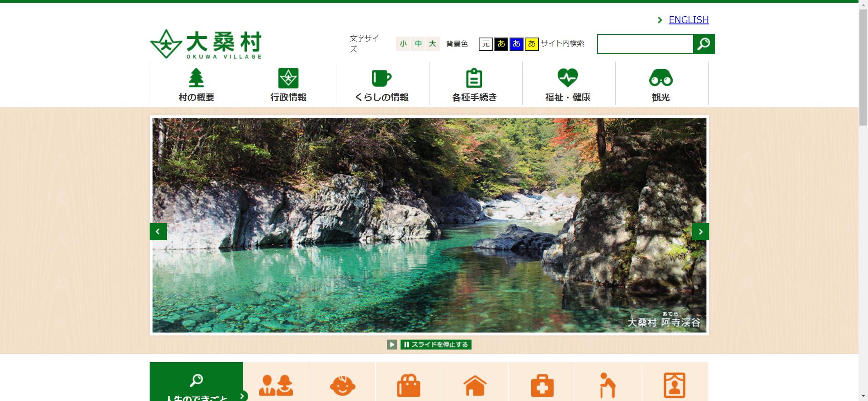This screenshot has width=868, height=401.
Task: Click the slideshow play button
Action: pyautogui.click(x=392, y=345)
